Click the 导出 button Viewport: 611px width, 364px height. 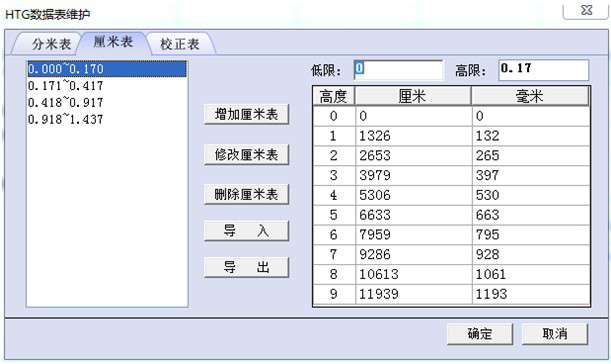click(x=246, y=267)
